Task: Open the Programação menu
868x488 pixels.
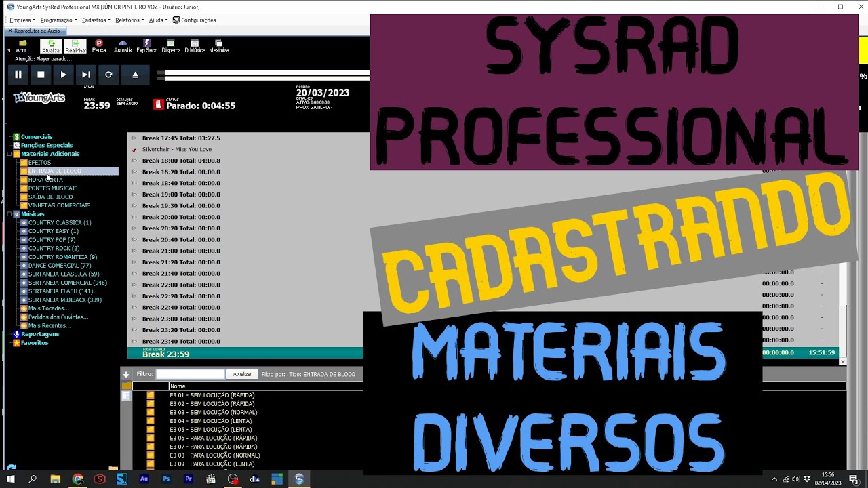Action: (58, 20)
